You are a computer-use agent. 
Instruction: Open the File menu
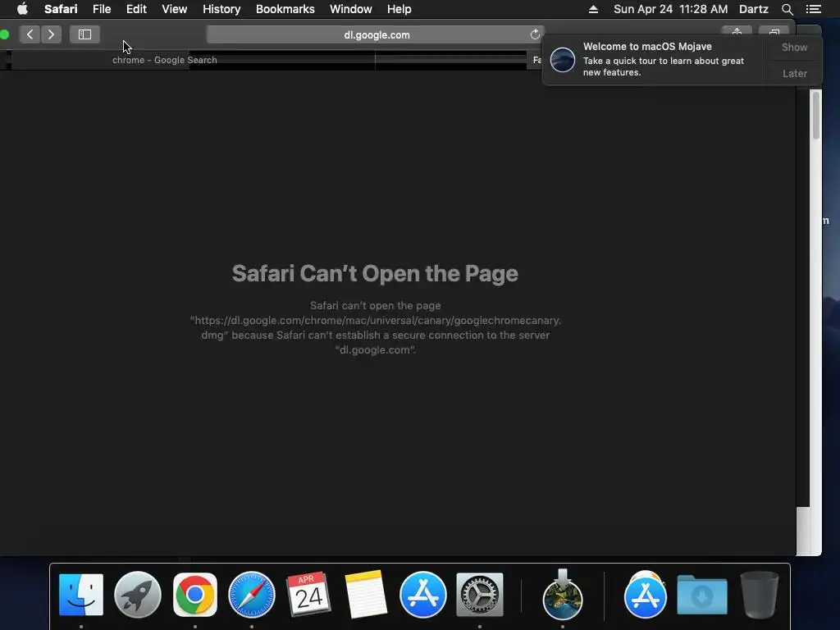101,9
